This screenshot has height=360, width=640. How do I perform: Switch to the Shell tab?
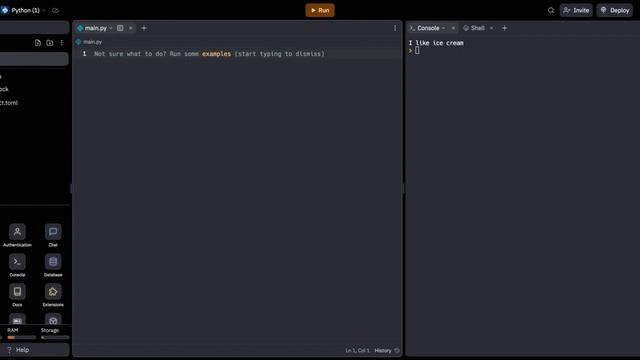[x=478, y=28]
